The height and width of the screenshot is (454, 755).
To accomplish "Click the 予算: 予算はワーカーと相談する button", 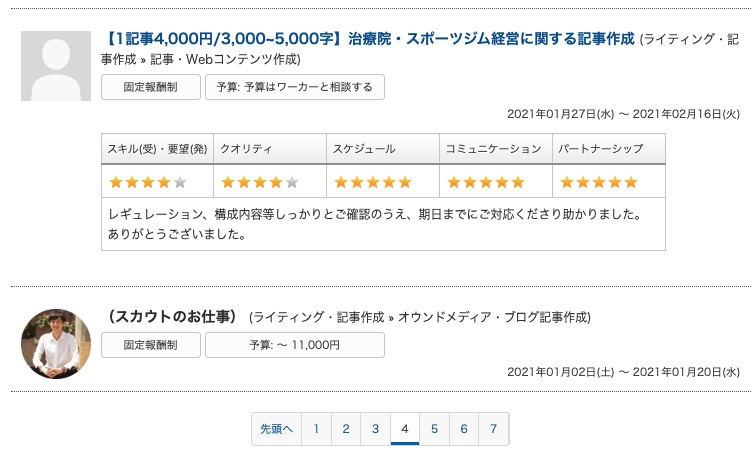I will tap(294, 87).
